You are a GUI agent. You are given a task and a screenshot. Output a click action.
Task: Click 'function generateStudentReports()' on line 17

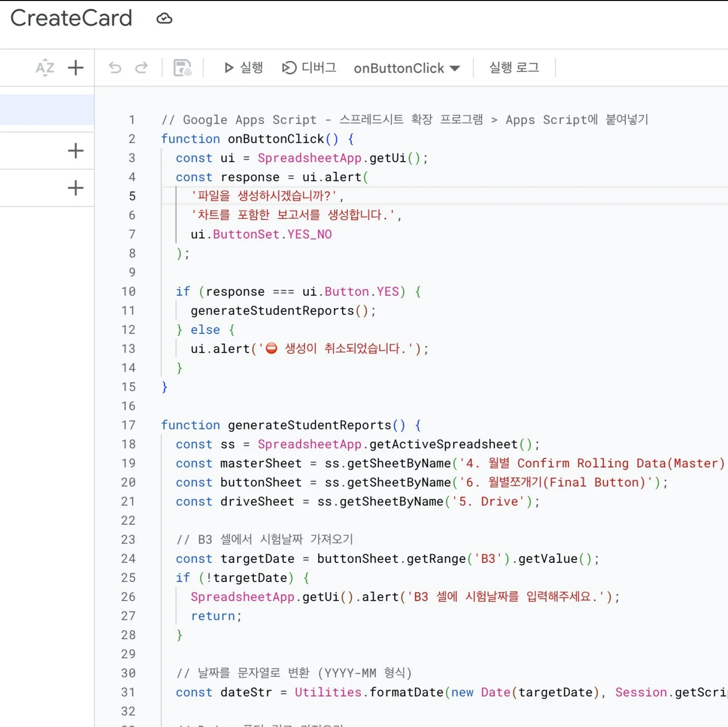[x=283, y=425]
